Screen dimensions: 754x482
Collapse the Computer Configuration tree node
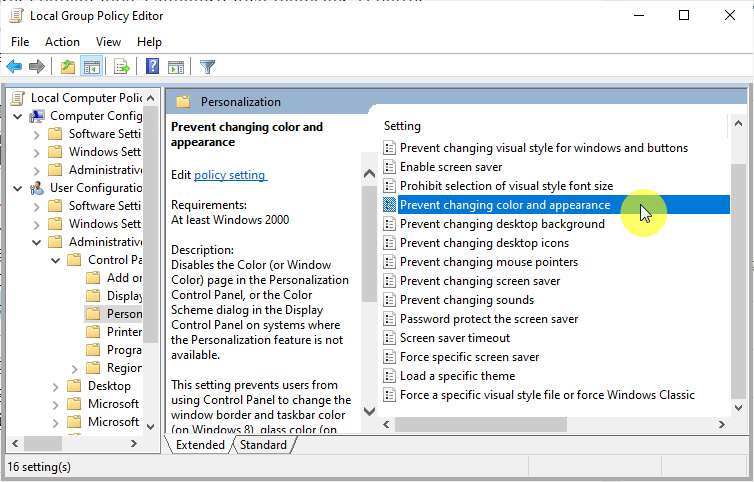click(19, 116)
